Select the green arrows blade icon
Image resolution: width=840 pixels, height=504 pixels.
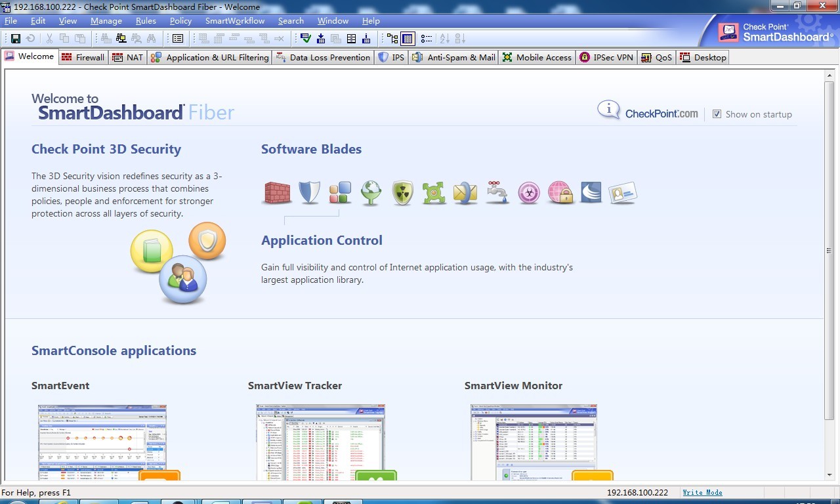(434, 193)
